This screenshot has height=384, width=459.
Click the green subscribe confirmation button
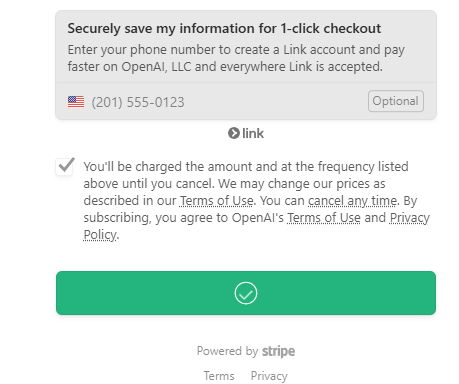click(246, 293)
